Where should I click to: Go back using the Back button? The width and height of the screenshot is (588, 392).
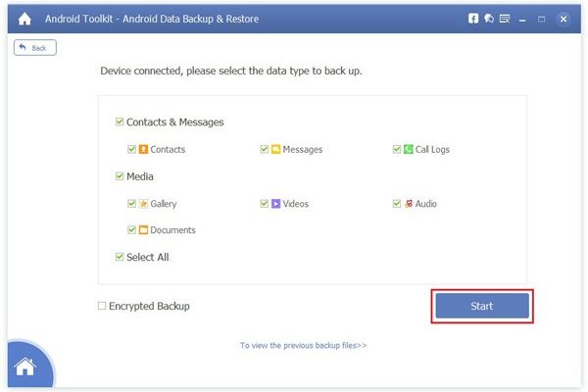pos(34,47)
